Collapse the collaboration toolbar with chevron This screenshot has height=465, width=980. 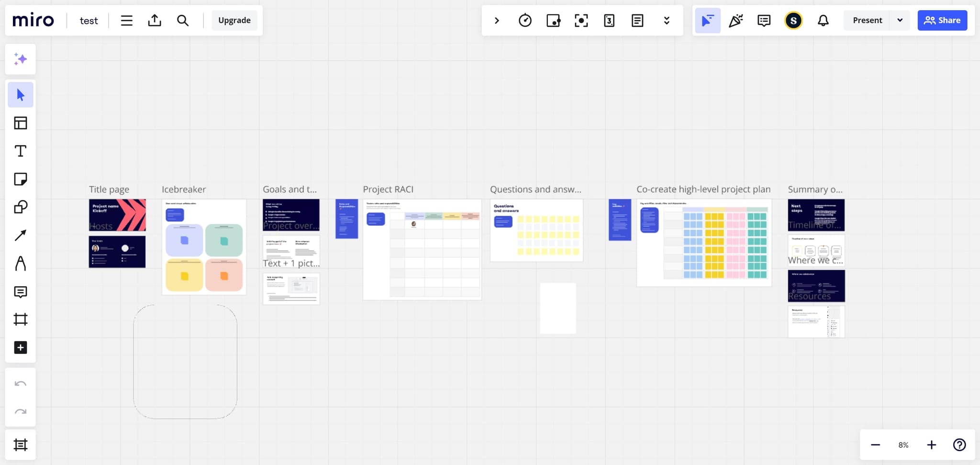coord(497,21)
